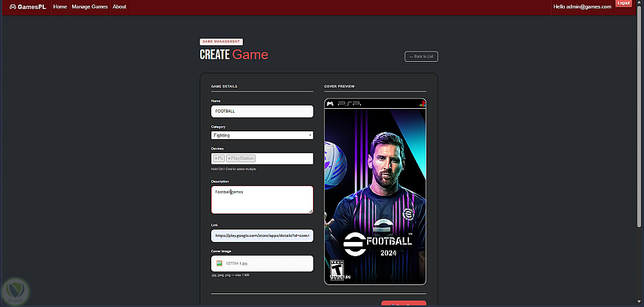Click inside the Description text area
The image size is (644, 307).
coord(262,200)
